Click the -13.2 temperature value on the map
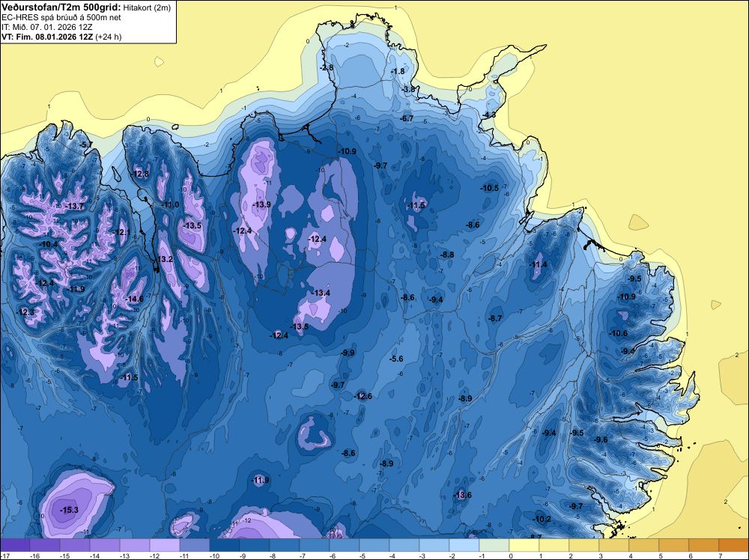Screen dimensions: 749x560 point(164,259)
